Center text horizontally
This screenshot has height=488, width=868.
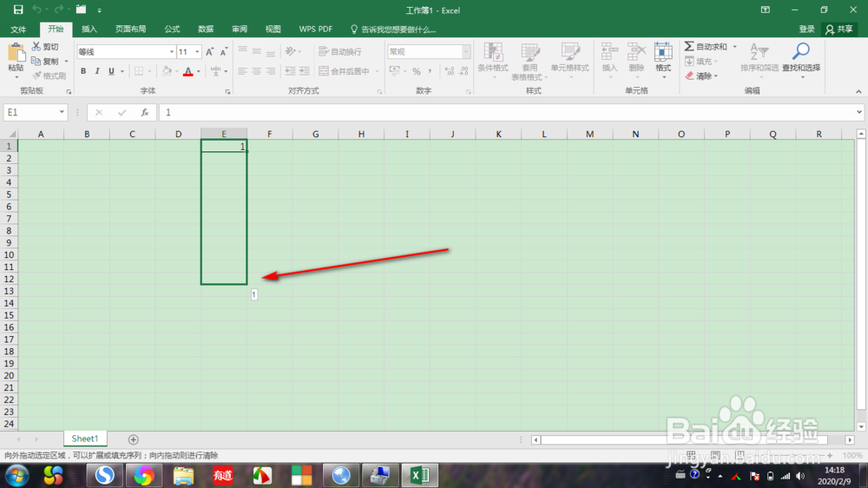256,71
